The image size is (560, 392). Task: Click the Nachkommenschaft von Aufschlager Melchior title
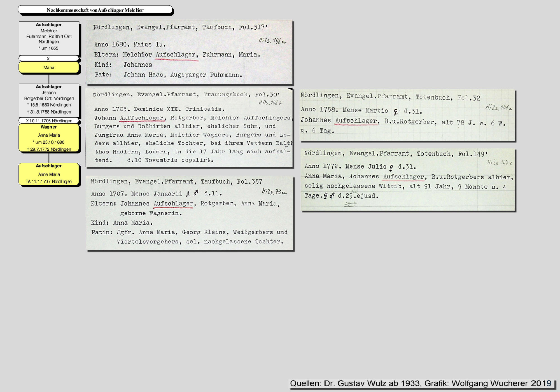(x=95, y=10)
